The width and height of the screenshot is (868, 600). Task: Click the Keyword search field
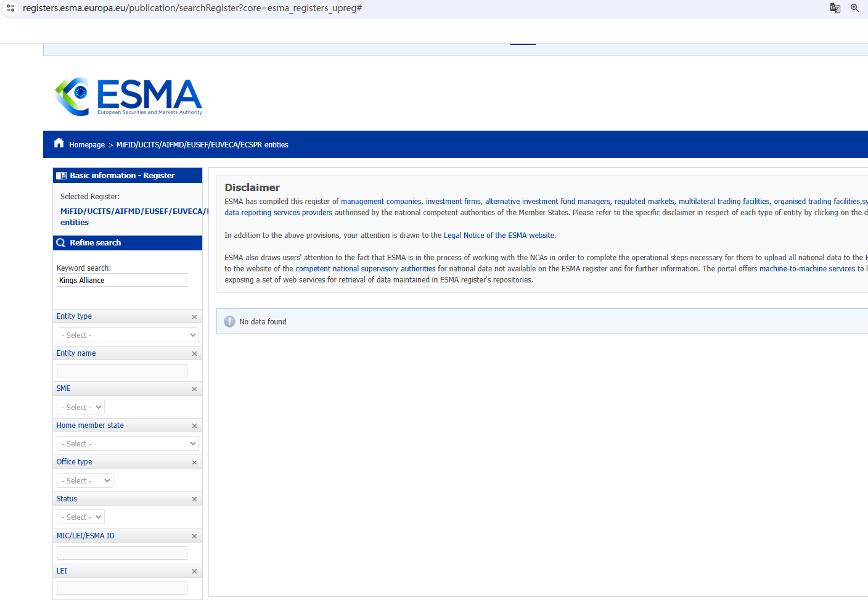(x=122, y=280)
